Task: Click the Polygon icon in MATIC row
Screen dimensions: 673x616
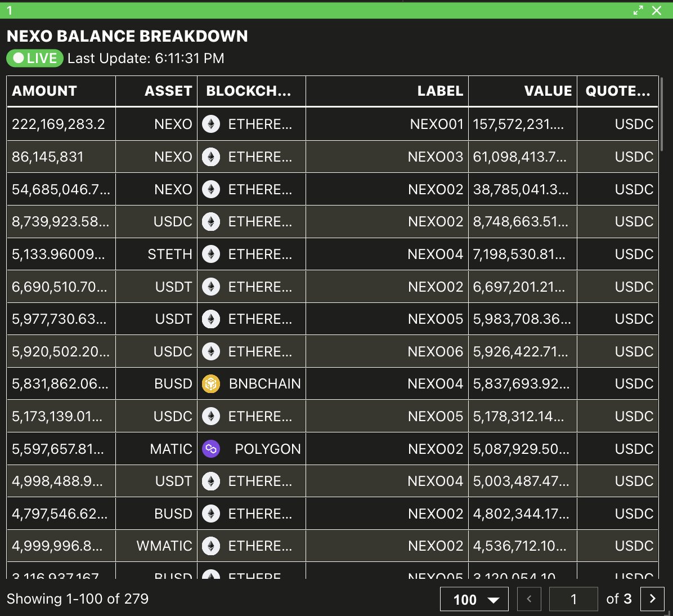Action: 211,449
